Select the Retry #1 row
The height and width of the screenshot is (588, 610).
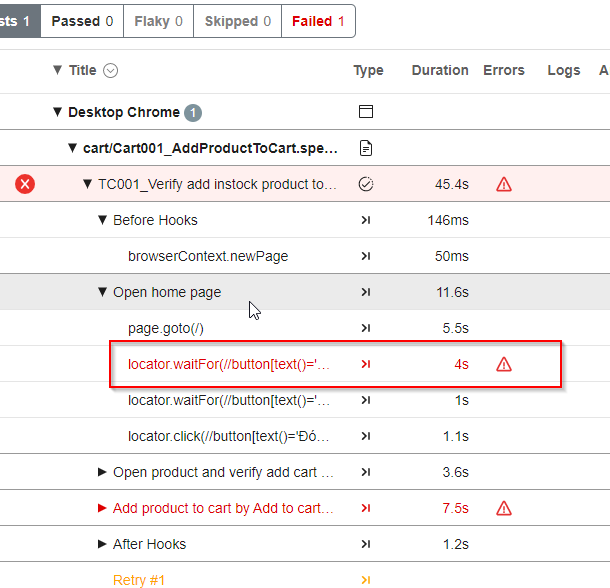[139, 580]
